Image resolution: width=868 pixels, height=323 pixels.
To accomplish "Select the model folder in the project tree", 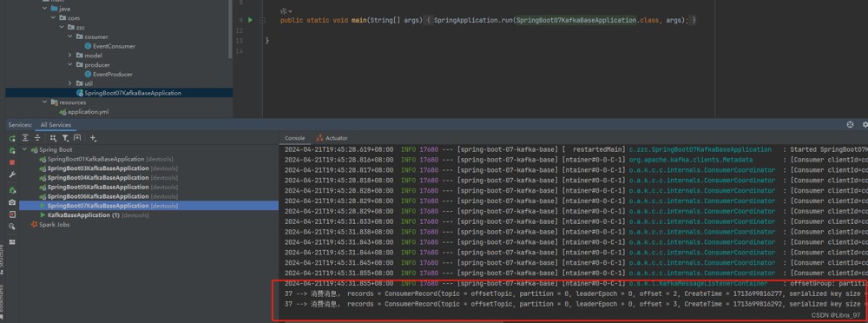I will point(89,56).
